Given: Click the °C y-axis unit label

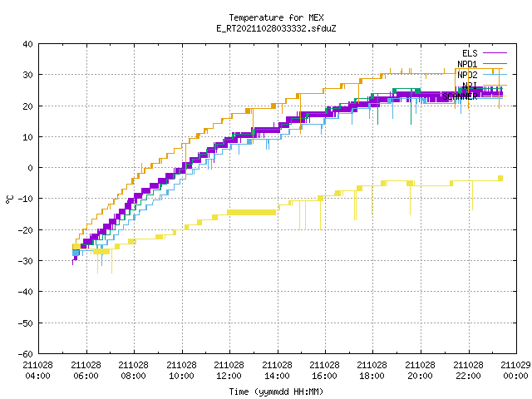Looking at the screenshot, I should pyautogui.click(x=9, y=199).
